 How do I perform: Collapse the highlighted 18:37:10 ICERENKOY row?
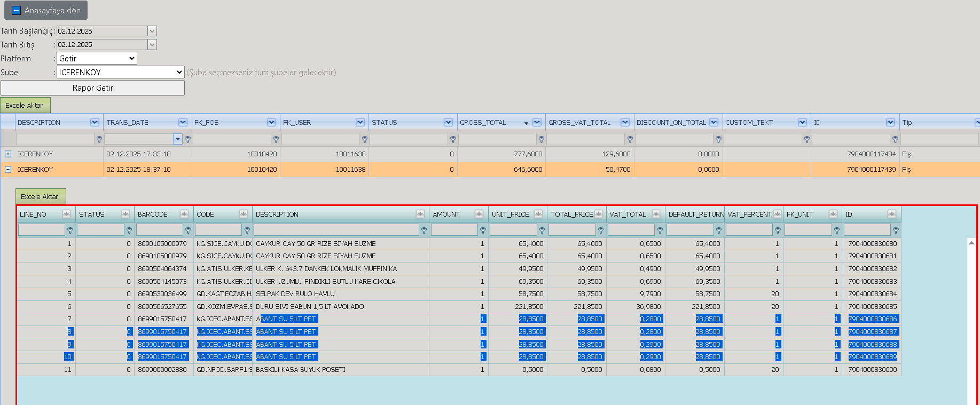[8, 170]
